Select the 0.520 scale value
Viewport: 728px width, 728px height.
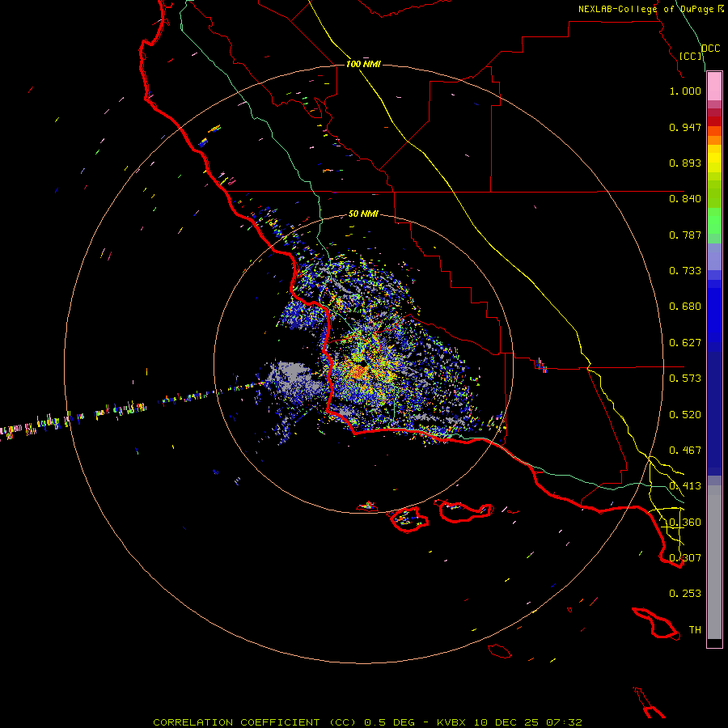(685, 415)
